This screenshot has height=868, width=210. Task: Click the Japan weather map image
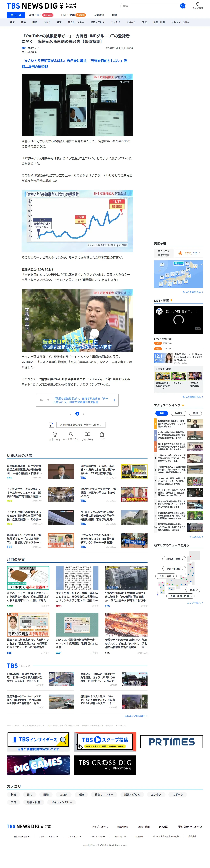click(x=179, y=274)
